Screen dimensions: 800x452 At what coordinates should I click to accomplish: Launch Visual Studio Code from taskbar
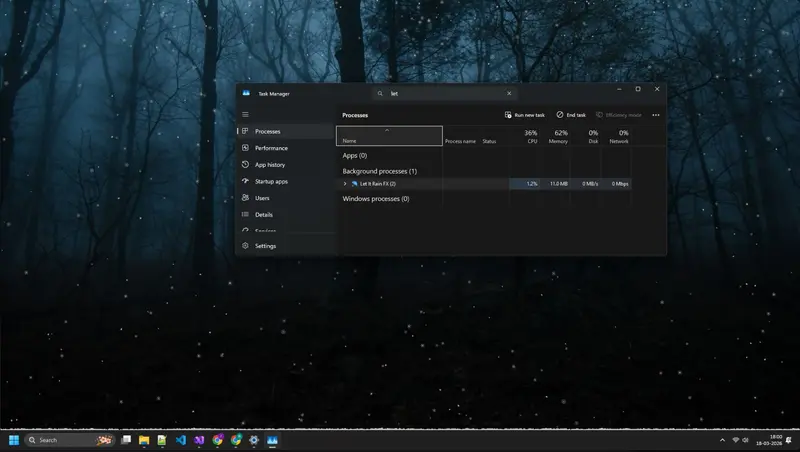click(181, 440)
